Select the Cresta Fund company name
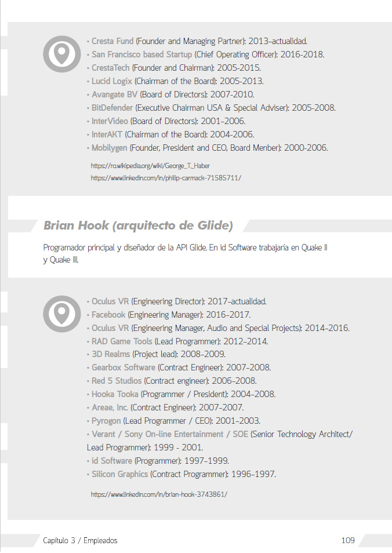Viewport: 392px width, 553px height. (112, 41)
